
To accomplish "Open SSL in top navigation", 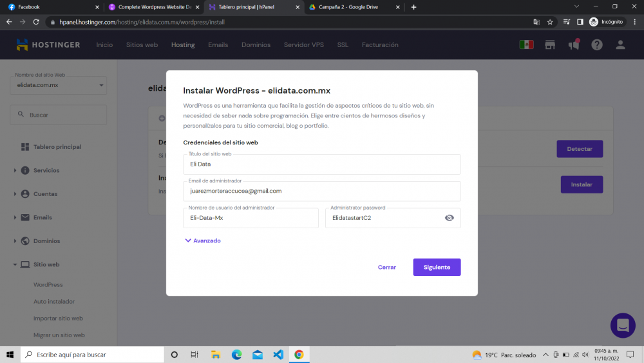I will (x=343, y=44).
